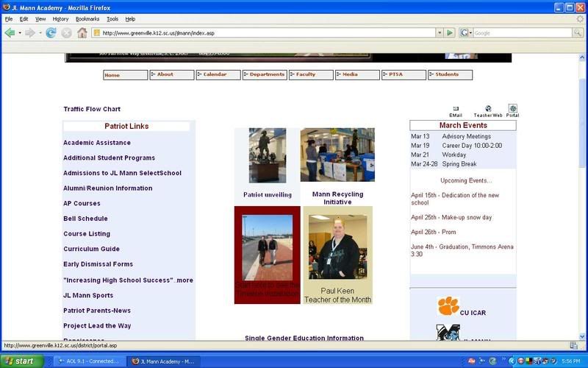
Task: Click the walkway timeline installation photo
Action: click(268, 247)
